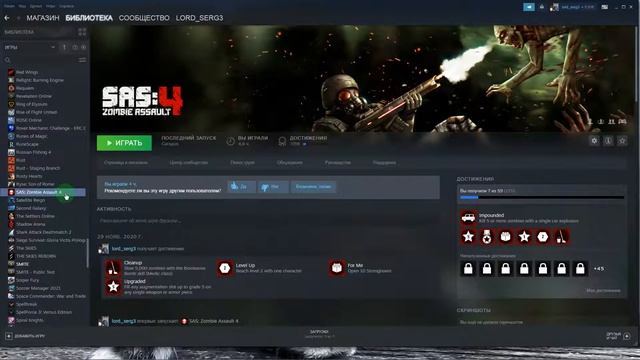Open the БИБЛИОТЕКА library tab

click(x=89, y=18)
